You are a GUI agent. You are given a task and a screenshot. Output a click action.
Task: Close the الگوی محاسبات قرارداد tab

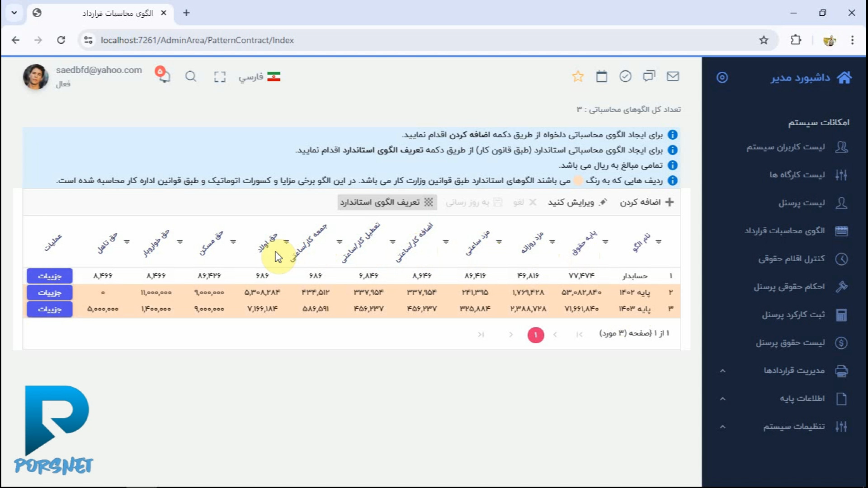pos(164,13)
